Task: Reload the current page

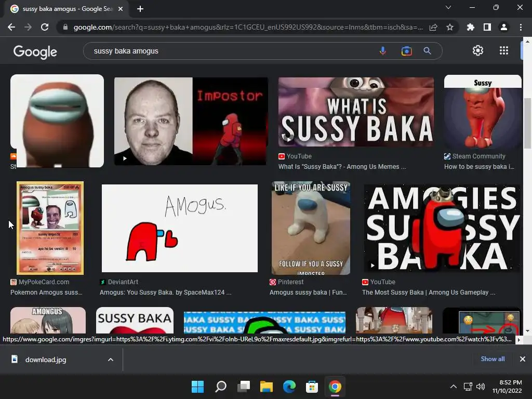Action: click(45, 27)
